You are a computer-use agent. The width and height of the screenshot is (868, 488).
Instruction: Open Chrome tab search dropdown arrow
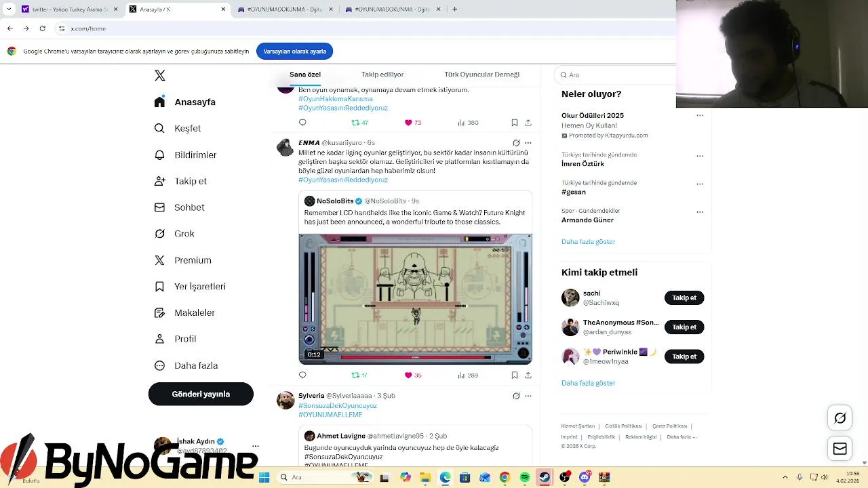pyautogui.click(x=9, y=9)
